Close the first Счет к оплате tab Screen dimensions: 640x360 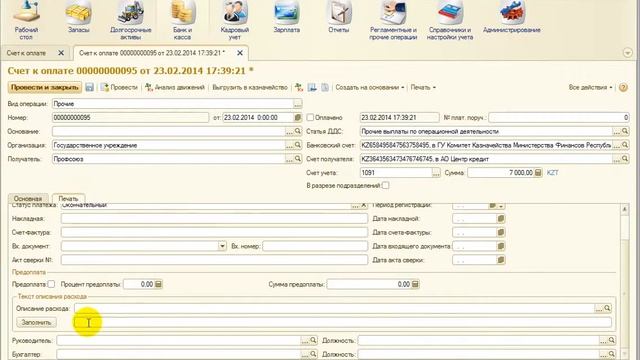[x=61, y=53]
